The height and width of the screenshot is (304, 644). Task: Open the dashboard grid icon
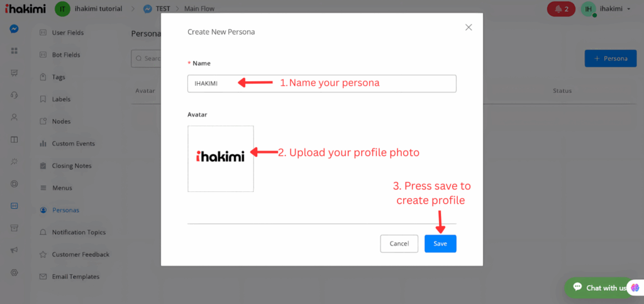coord(14,51)
